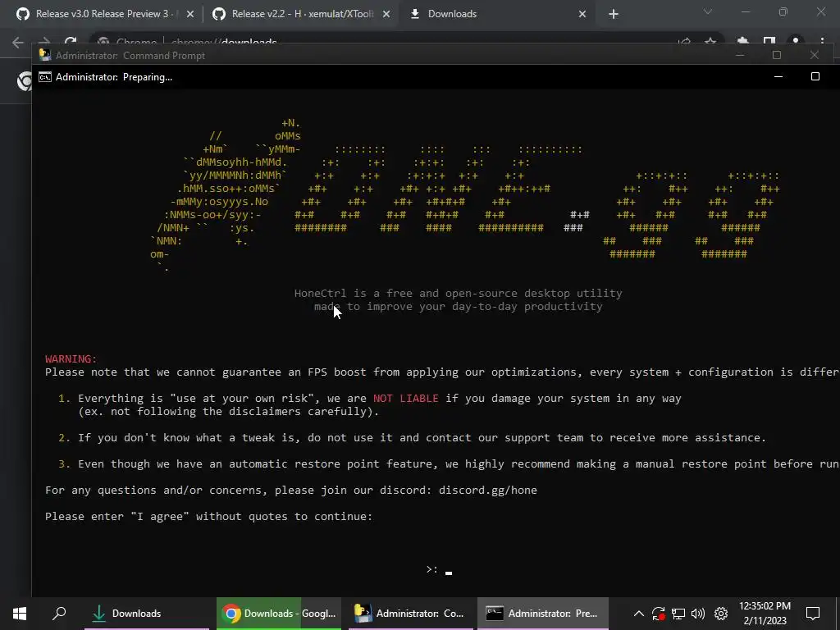
Task: Click the Administrator: Preparing... window title
Action: pyautogui.click(x=113, y=77)
